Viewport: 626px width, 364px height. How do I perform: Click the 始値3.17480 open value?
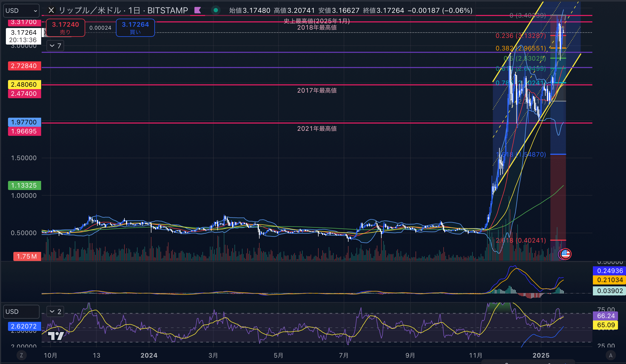[250, 10]
